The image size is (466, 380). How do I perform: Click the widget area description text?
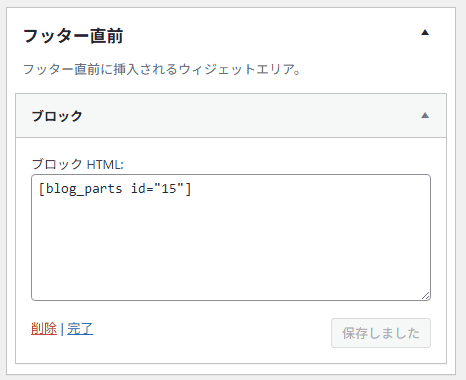click(161, 69)
